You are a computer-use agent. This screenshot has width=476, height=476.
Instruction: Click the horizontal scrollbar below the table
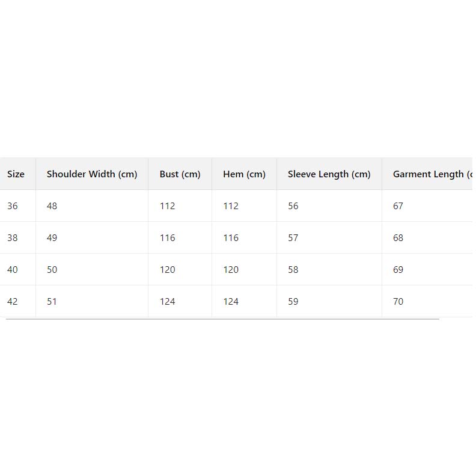[x=222, y=319]
